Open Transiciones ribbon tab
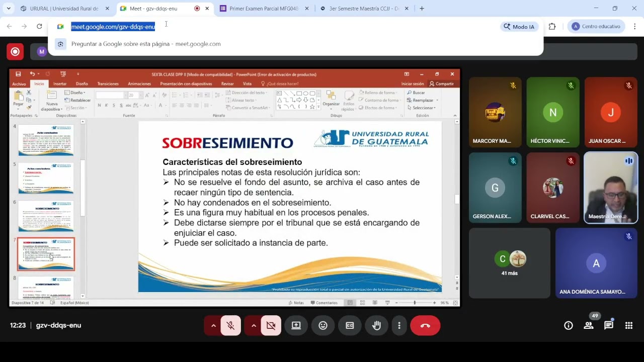644x362 pixels. (x=108, y=84)
